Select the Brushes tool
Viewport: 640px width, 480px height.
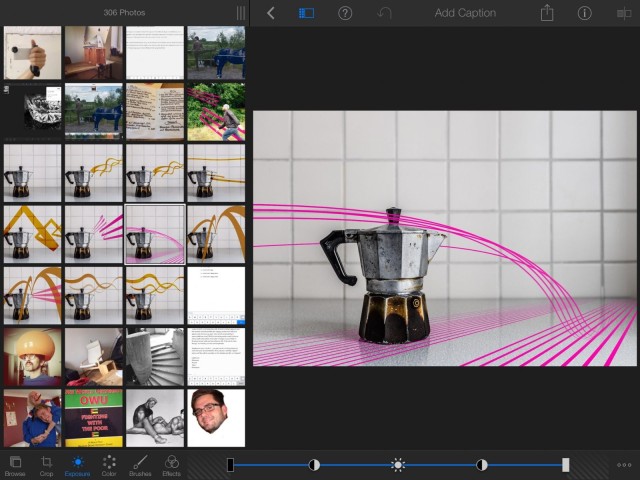140,464
